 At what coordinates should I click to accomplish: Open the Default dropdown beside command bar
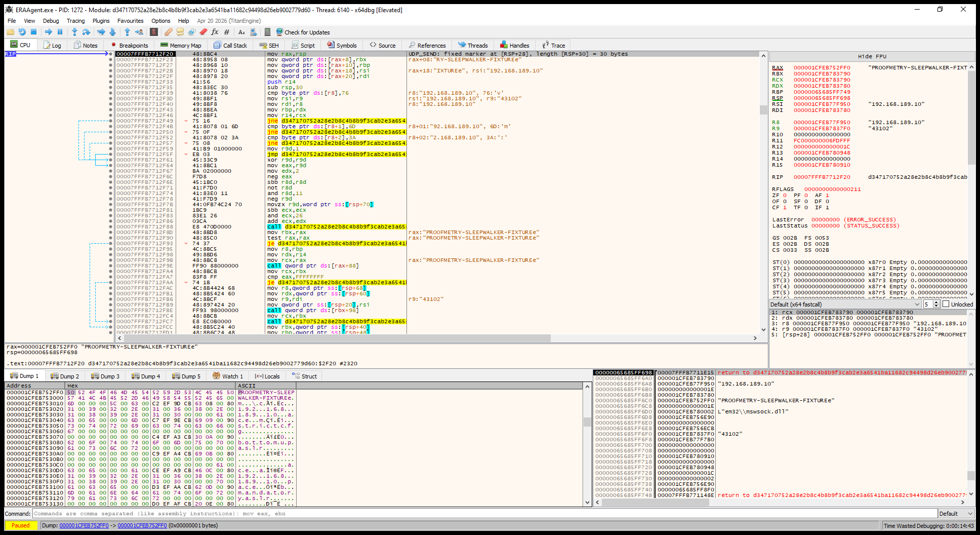tap(956, 514)
